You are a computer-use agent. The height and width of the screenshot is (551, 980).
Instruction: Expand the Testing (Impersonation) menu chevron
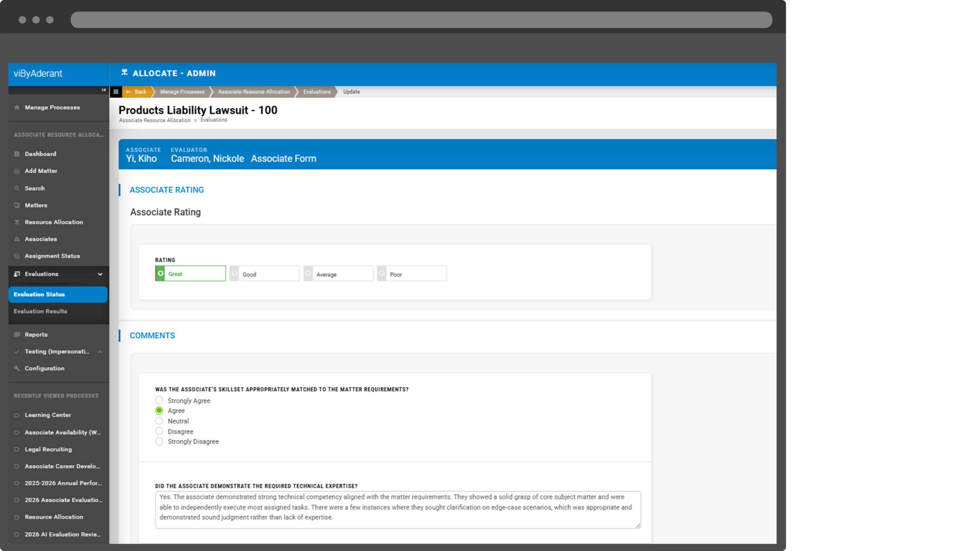coord(100,352)
